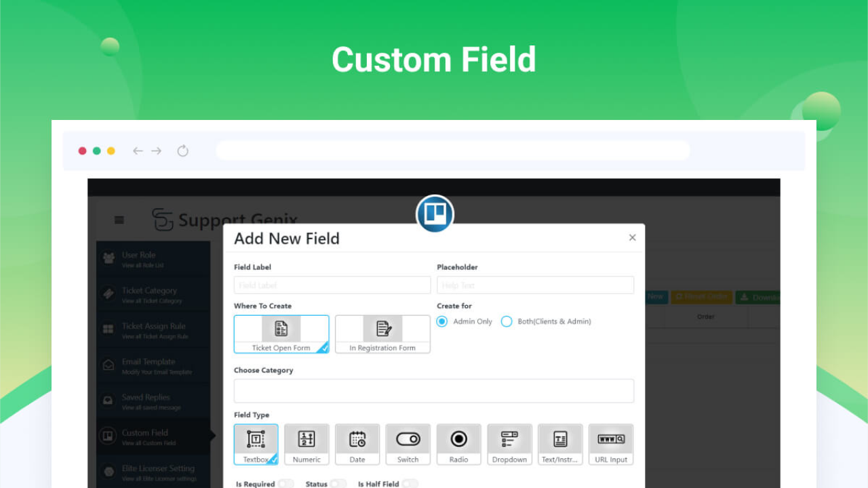
Task: Open Elite Licenser Setting in the sidebar
Action: pos(153,472)
